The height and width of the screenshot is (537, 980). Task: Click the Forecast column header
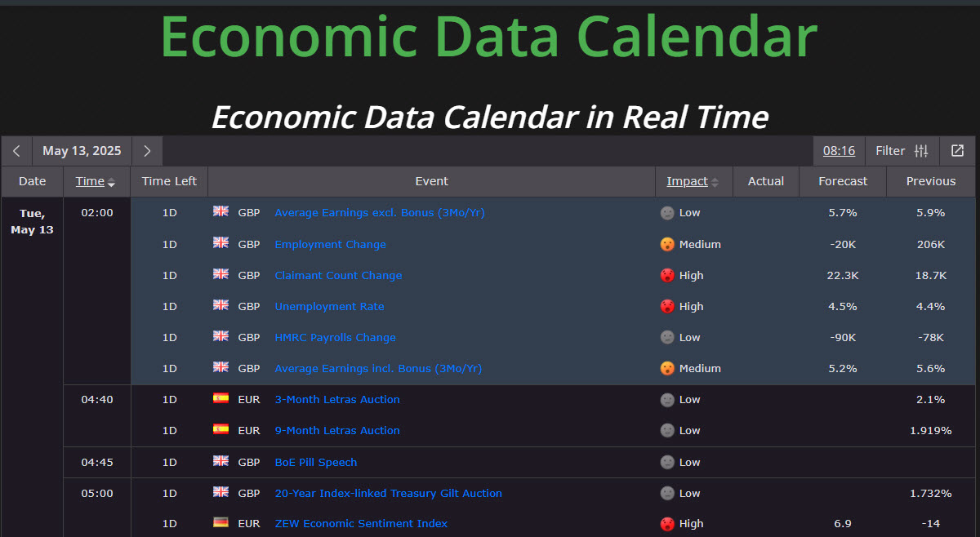tap(843, 181)
